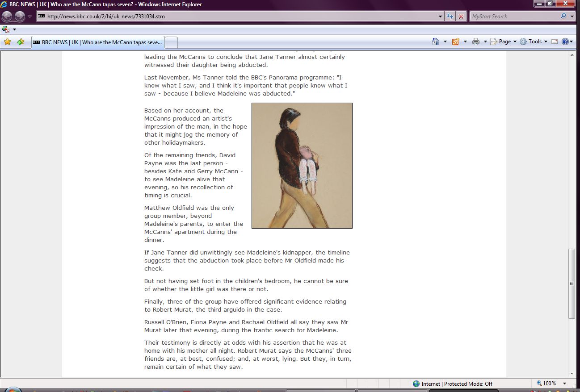Select the BBC NEWS McCann tapas tab

tap(97, 42)
